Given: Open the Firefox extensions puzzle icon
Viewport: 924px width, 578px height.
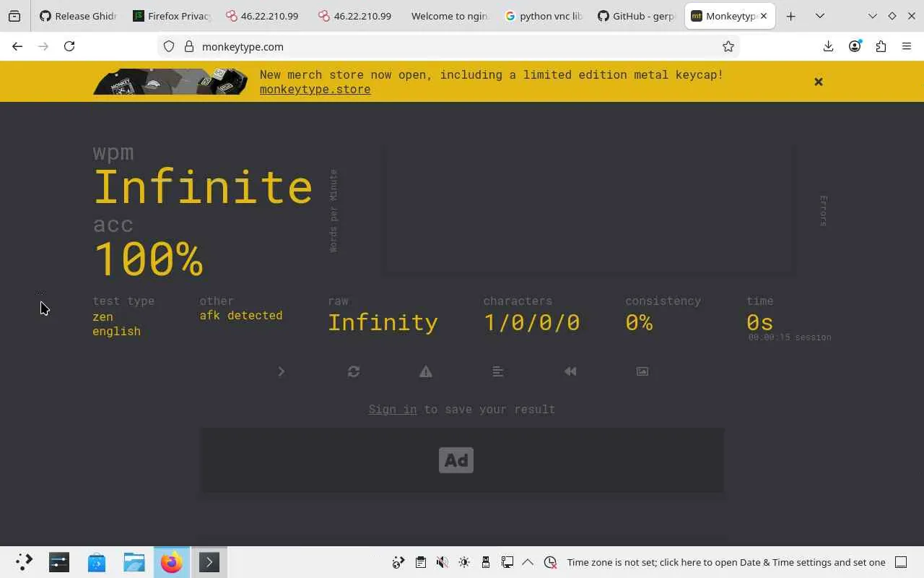Looking at the screenshot, I should coord(881,46).
